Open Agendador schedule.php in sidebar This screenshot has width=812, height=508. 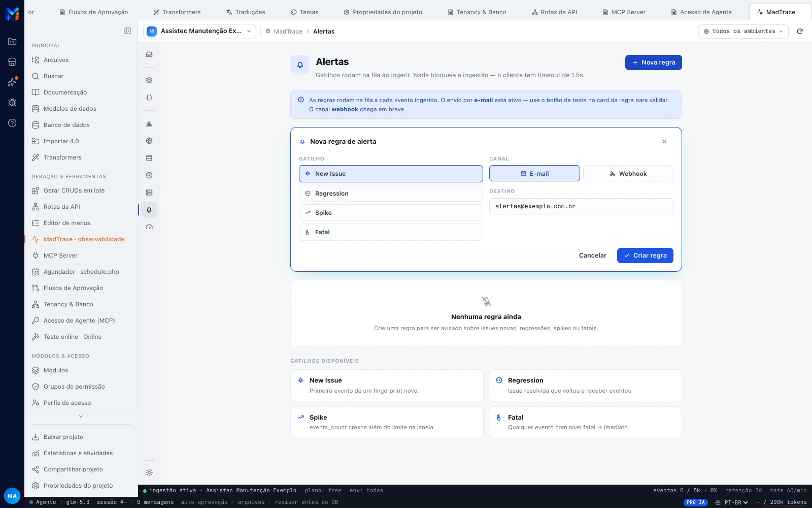coord(81,272)
